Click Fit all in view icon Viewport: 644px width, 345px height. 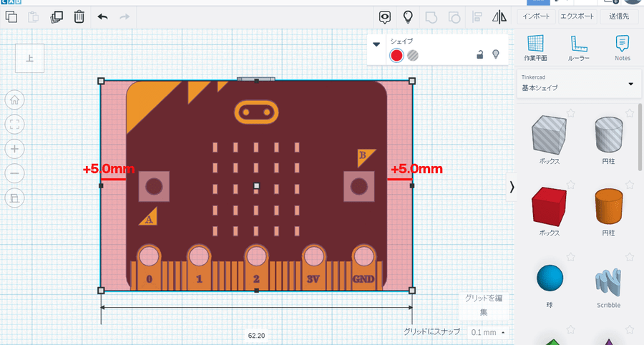[x=15, y=125]
